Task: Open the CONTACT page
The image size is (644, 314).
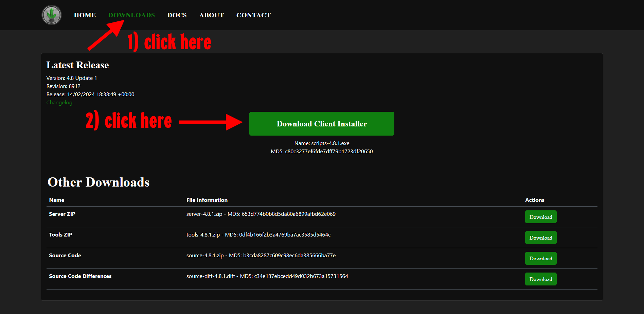Action: [x=254, y=15]
